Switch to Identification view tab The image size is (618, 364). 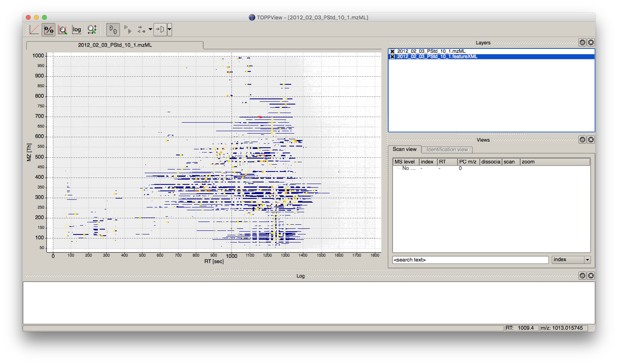[x=447, y=150]
